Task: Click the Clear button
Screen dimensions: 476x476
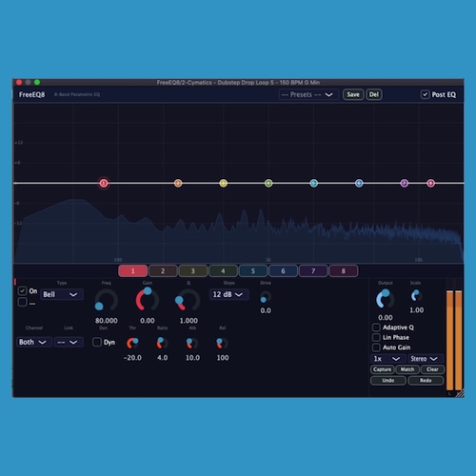Action: tap(432, 369)
